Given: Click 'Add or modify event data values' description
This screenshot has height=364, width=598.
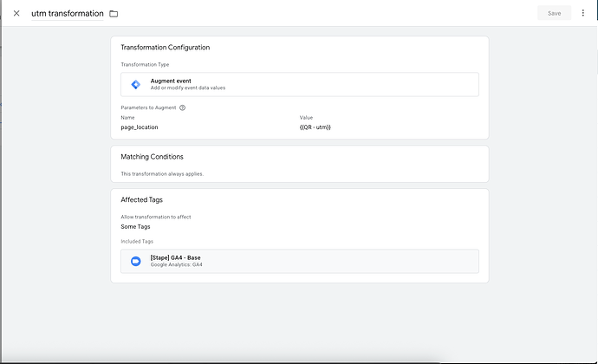Looking at the screenshot, I should [187, 88].
